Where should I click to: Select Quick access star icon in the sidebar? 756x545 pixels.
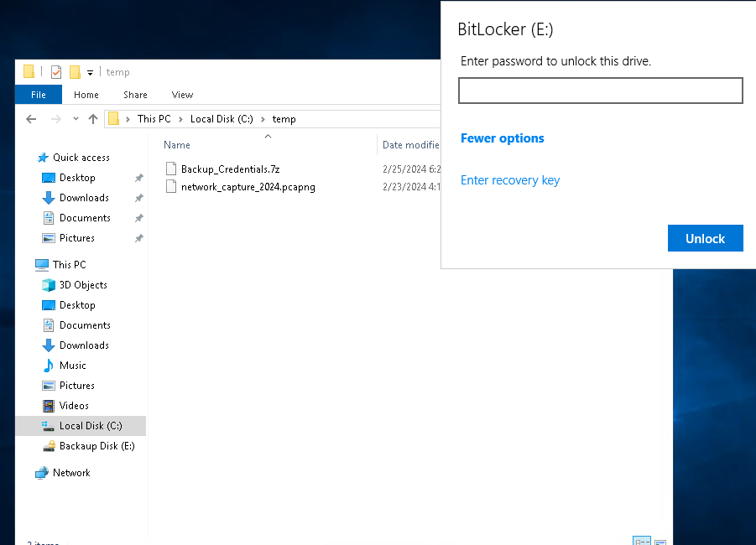[x=43, y=158]
